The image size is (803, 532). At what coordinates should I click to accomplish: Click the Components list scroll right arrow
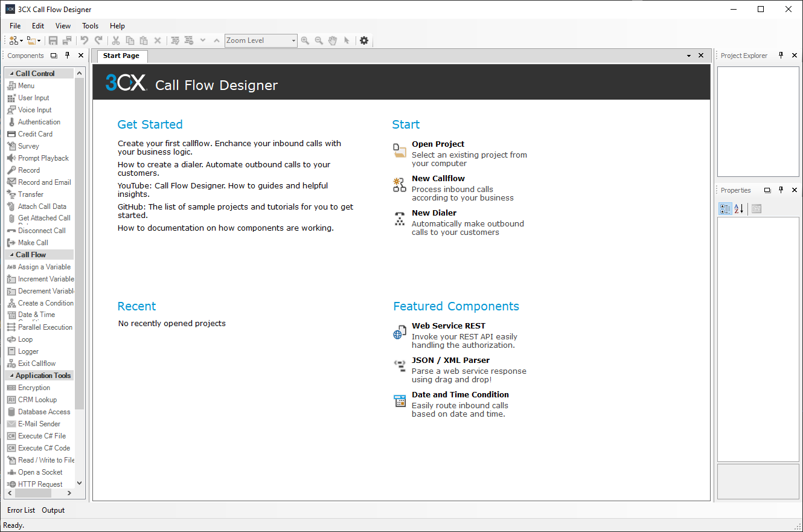(x=69, y=493)
